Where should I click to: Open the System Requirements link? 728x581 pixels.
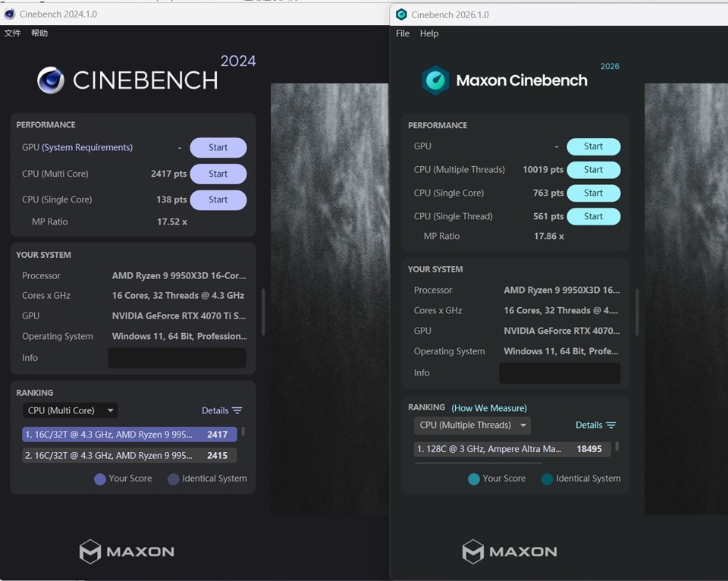click(x=87, y=147)
